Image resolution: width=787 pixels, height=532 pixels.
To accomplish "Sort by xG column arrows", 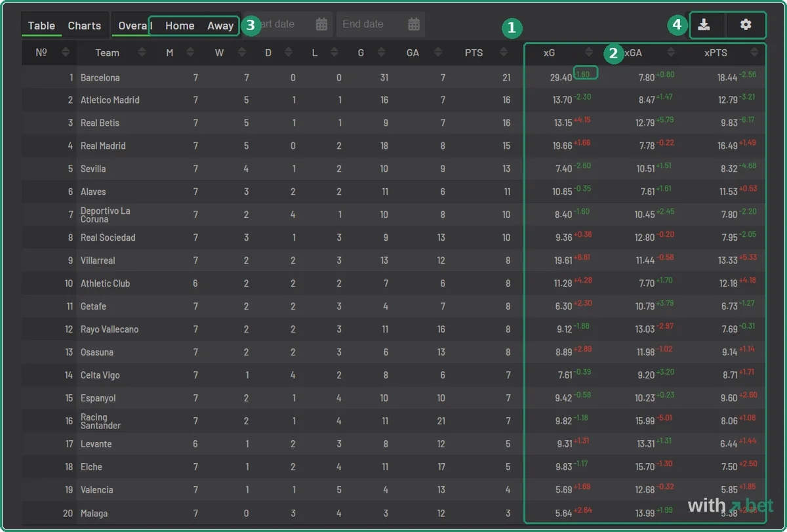I will tap(589, 52).
